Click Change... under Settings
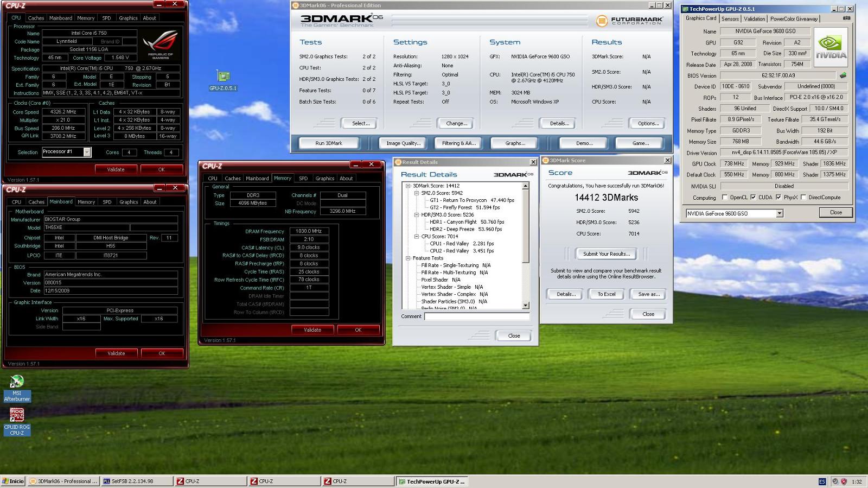Viewport: 868px width, 488px height. tap(456, 123)
